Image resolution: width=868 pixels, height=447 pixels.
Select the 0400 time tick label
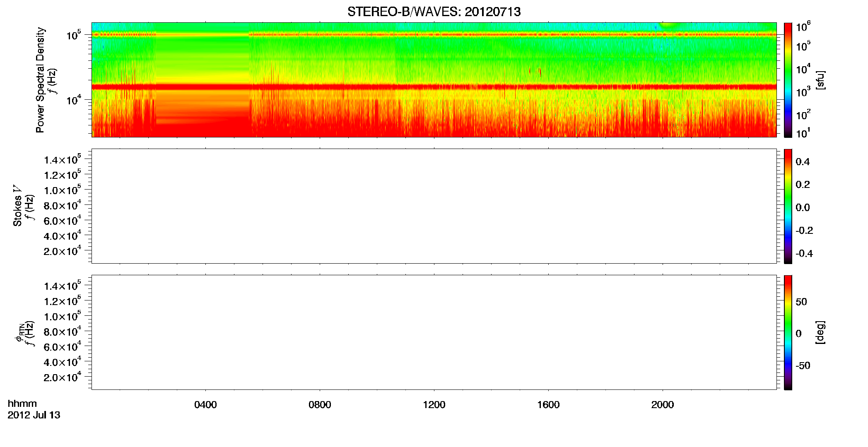(205, 405)
